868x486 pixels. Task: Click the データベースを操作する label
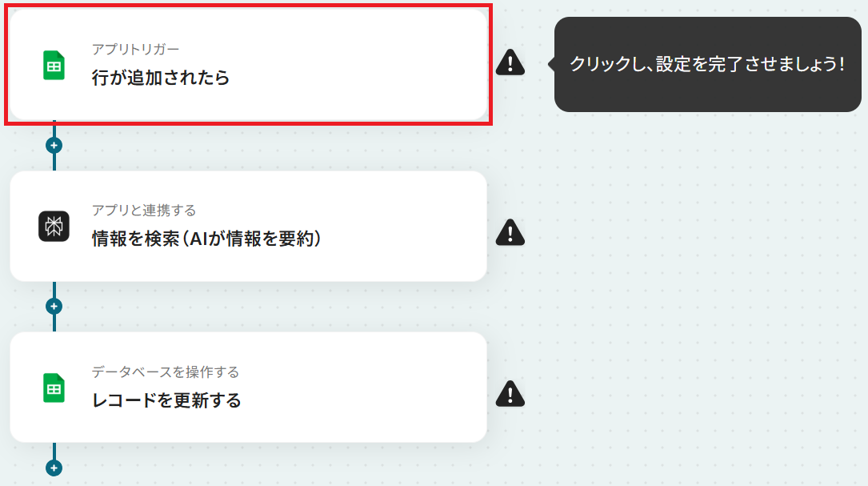(x=166, y=372)
